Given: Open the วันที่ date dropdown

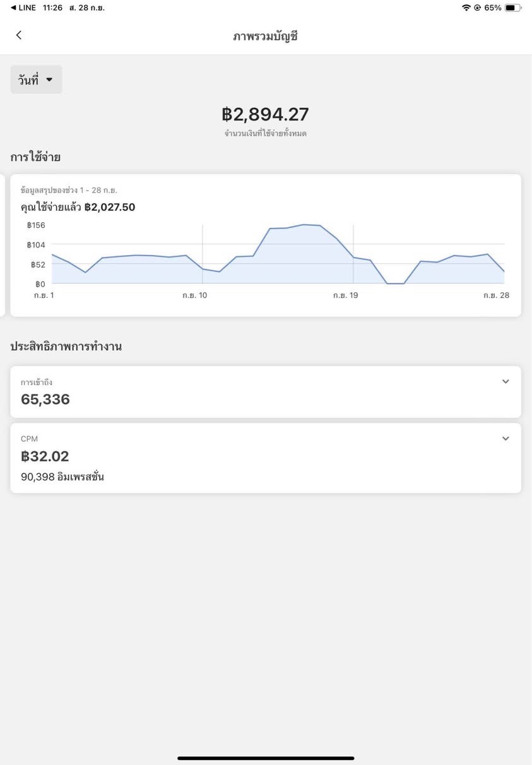Looking at the screenshot, I should [36, 80].
